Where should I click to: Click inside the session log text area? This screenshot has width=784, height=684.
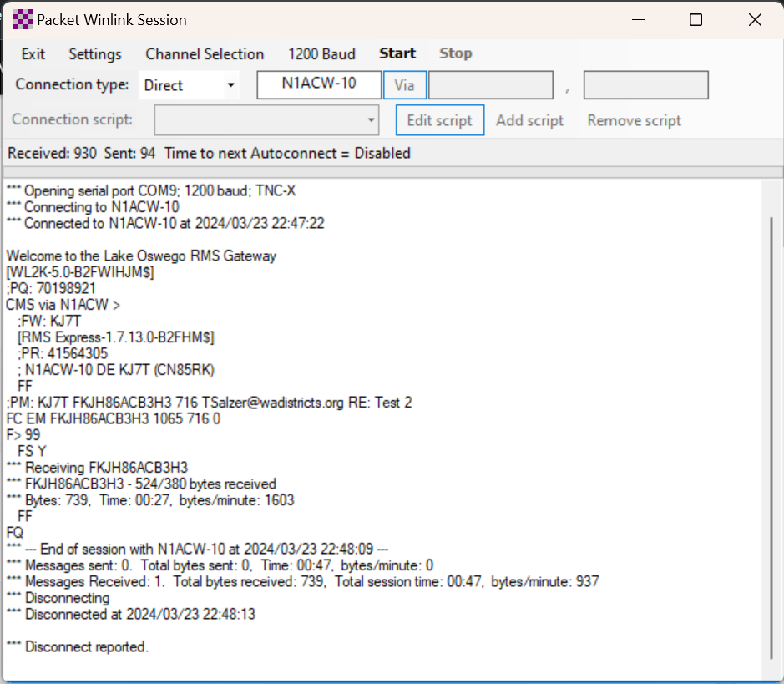coord(376,418)
